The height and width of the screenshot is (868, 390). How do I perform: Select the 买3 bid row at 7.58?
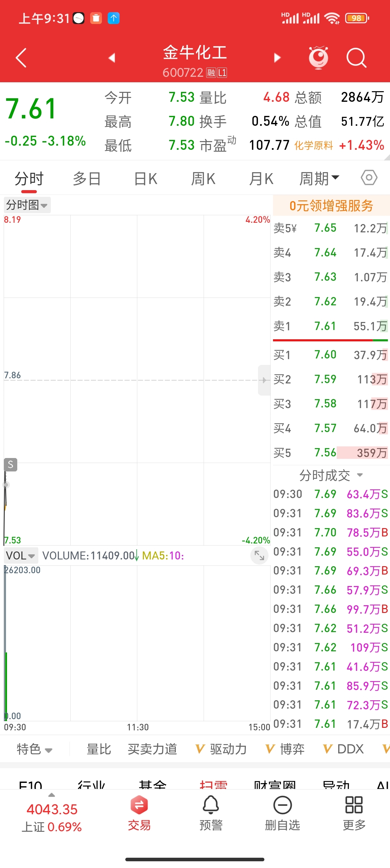point(331,404)
